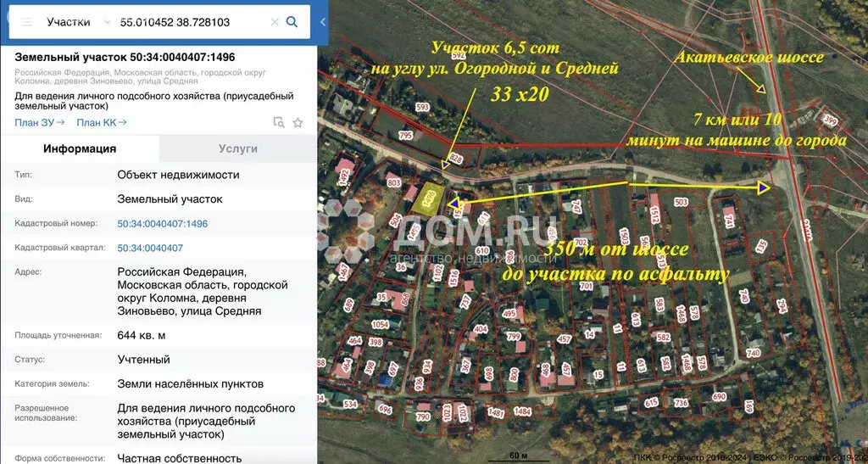Collapse the info side panel chevron
This screenshot has height=464, width=868.
323,22
